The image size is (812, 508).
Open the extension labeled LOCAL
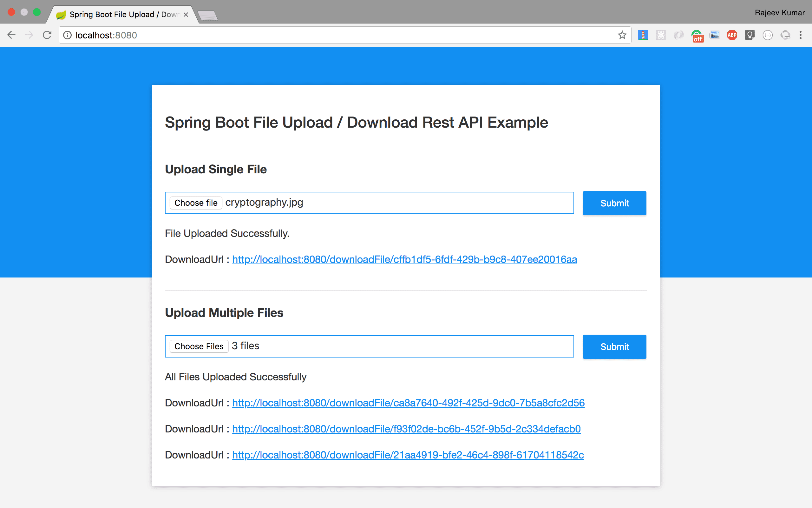(785, 35)
